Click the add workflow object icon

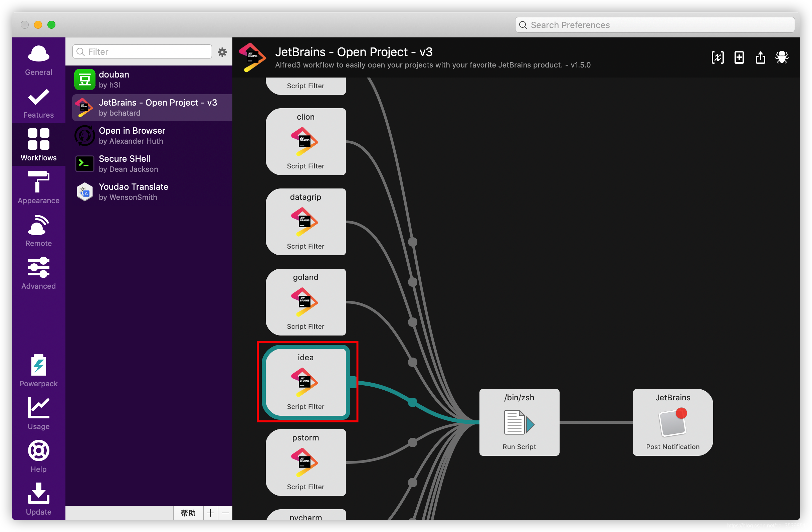coord(739,57)
